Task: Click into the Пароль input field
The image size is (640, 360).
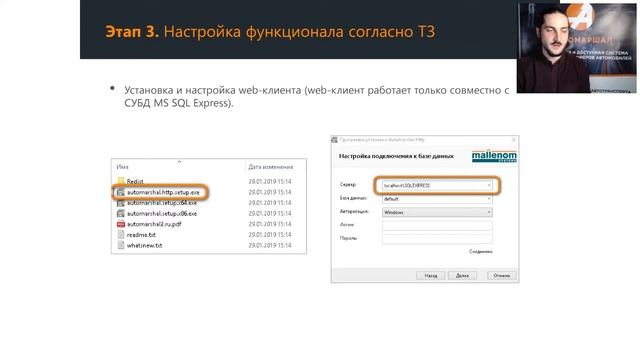Action: pyautogui.click(x=437, y=238)
